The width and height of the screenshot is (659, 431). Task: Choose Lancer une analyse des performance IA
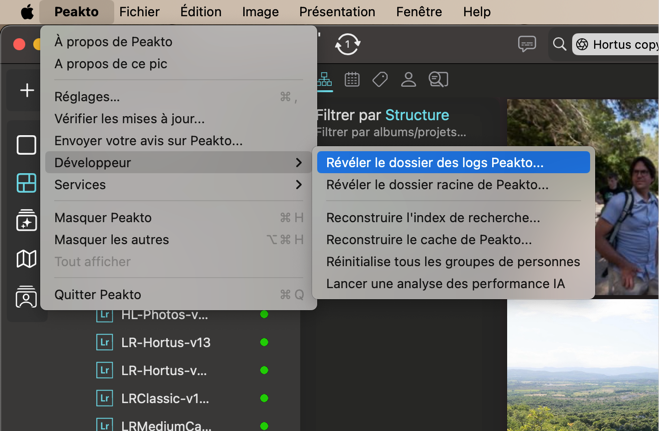pos(453,284)
